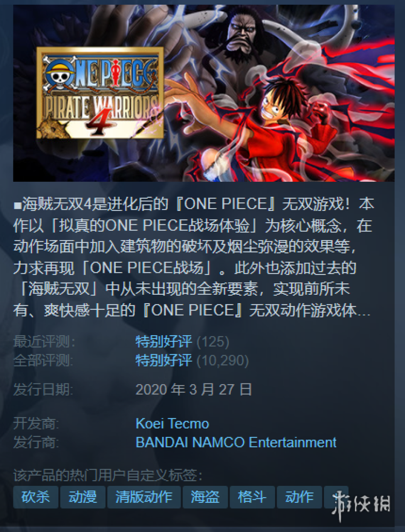Select the 动作 tag
Screen dimensions: 405x532
click(x=299, y=497)
